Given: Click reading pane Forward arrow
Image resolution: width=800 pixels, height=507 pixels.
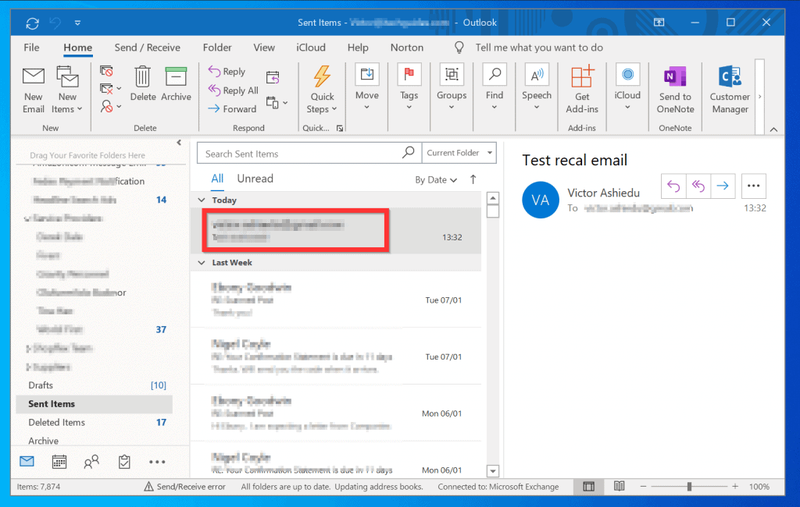Looking at the screenshot, I should click(722, 186).
